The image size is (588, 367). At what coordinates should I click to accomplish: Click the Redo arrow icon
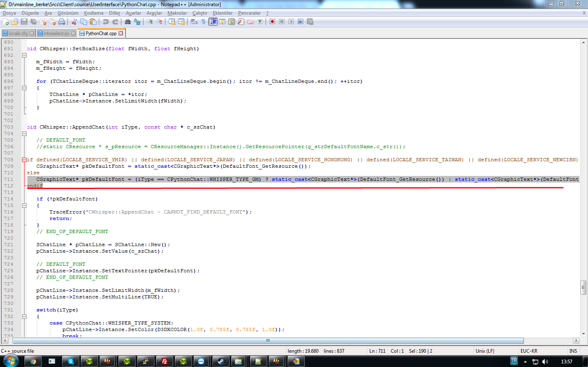pos(115,22)
